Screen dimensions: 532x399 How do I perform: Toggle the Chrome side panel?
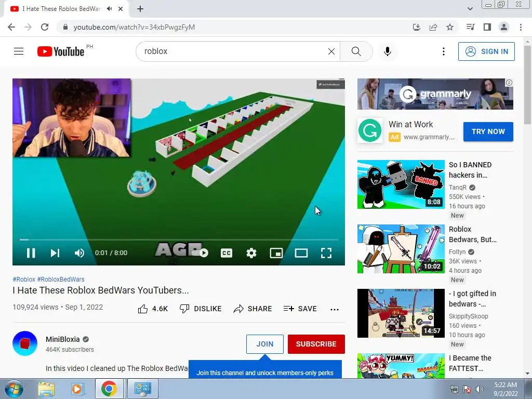point(487,27)
